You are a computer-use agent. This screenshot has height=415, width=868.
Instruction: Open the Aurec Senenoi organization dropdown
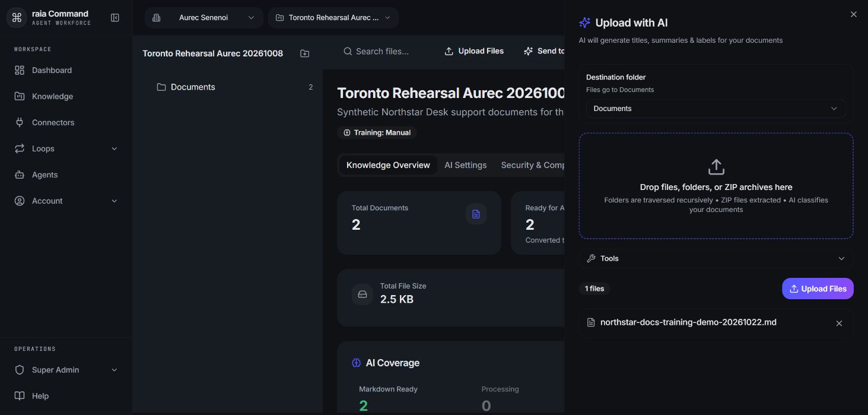(204, 18)
